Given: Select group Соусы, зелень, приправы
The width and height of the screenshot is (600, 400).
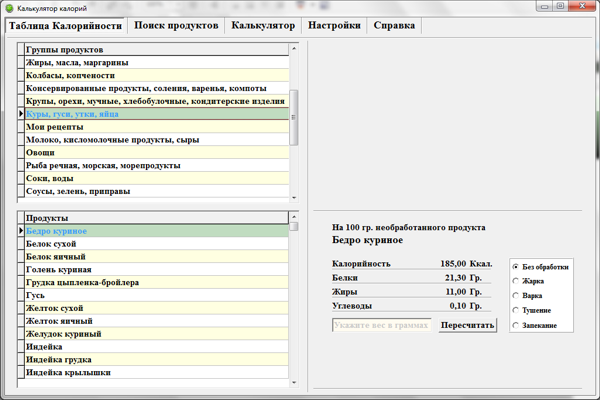Looking at the screenshot, I should click(157, 191).
